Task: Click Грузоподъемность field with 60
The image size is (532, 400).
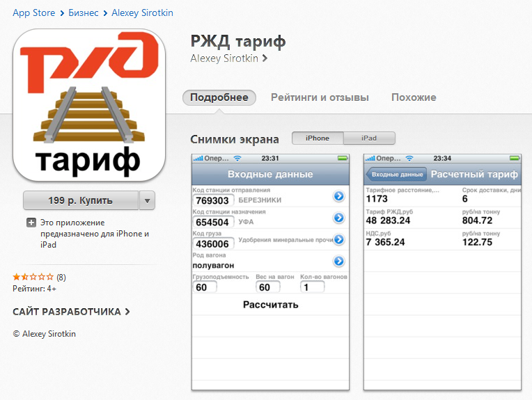Action: [x=205, y=287]
